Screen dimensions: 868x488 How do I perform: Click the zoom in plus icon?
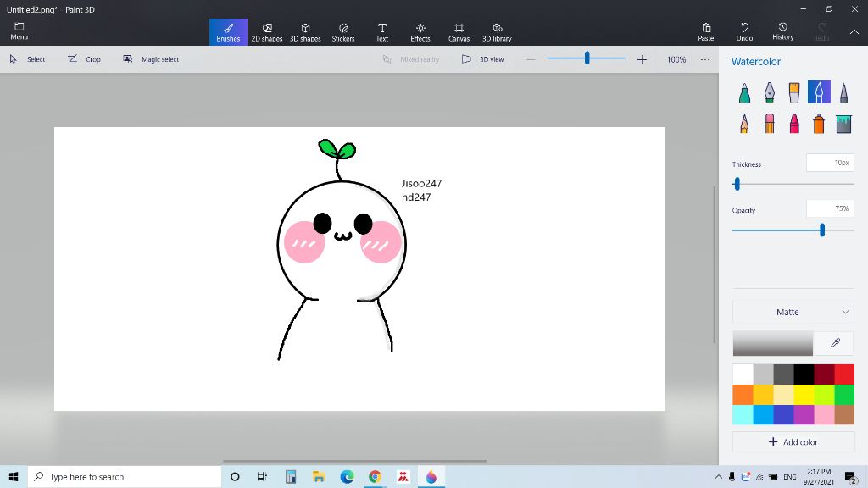(642, 59)
